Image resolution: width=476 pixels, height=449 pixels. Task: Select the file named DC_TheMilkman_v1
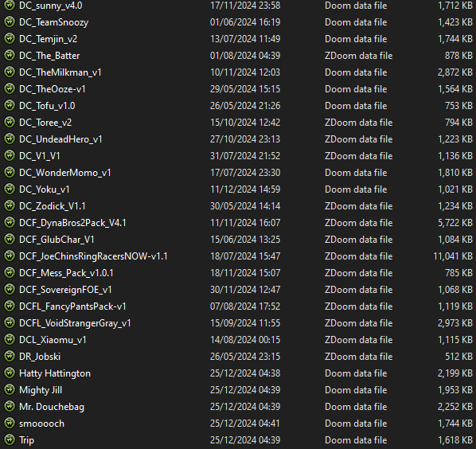[60, 72]
